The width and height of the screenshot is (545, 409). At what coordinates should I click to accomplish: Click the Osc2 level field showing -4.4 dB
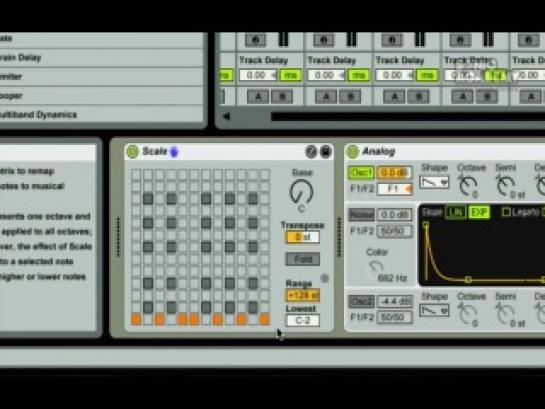click(394, 301)
